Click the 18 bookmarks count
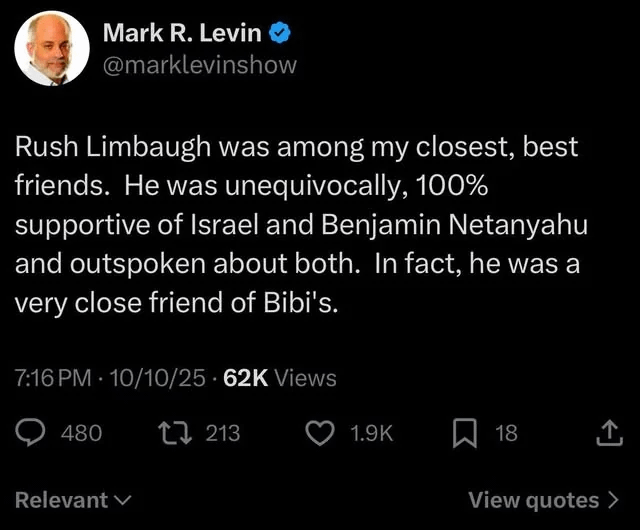This screenshot has width=640, height=530. point(507,433)
